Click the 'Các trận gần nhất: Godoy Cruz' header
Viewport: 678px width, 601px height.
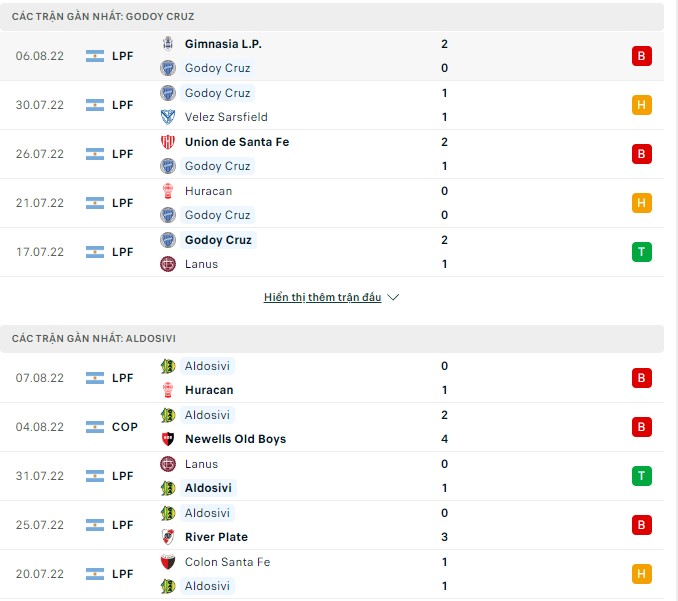104,17
